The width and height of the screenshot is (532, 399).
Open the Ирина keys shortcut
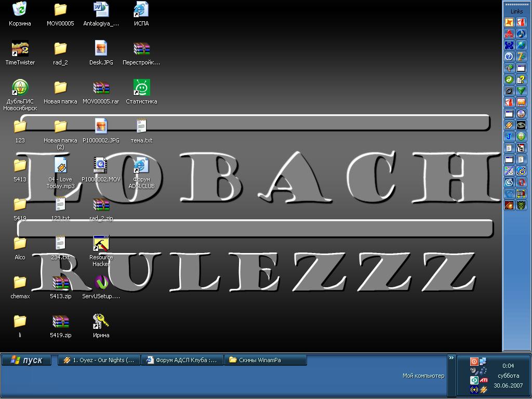click(x=101, y=326)
